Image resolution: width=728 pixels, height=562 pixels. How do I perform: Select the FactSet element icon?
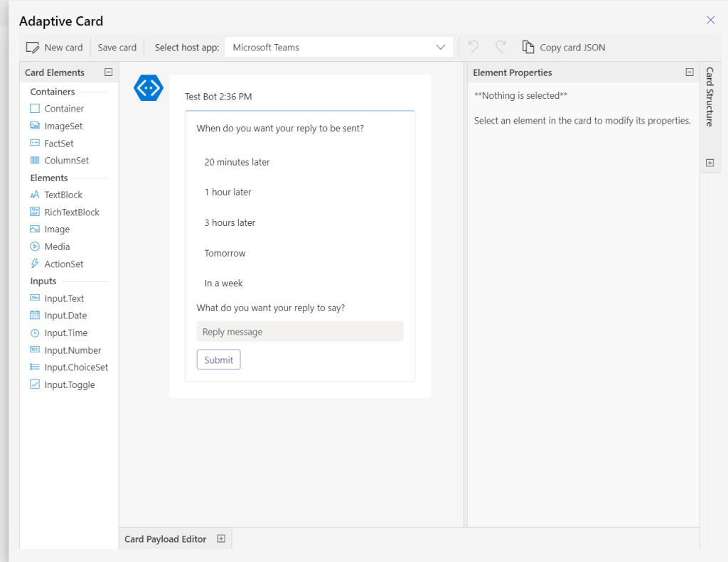click(35, 144)
